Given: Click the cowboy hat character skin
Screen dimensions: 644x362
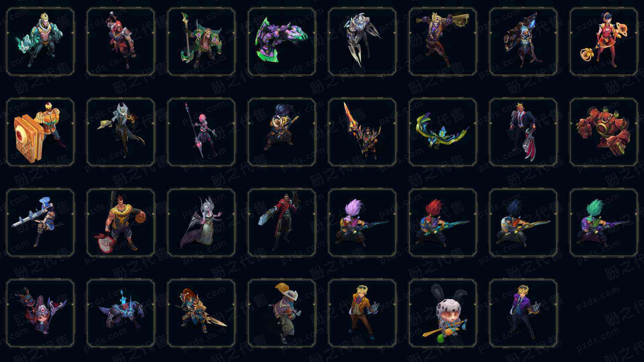Looking at the screenshot, I should point(281,313).
